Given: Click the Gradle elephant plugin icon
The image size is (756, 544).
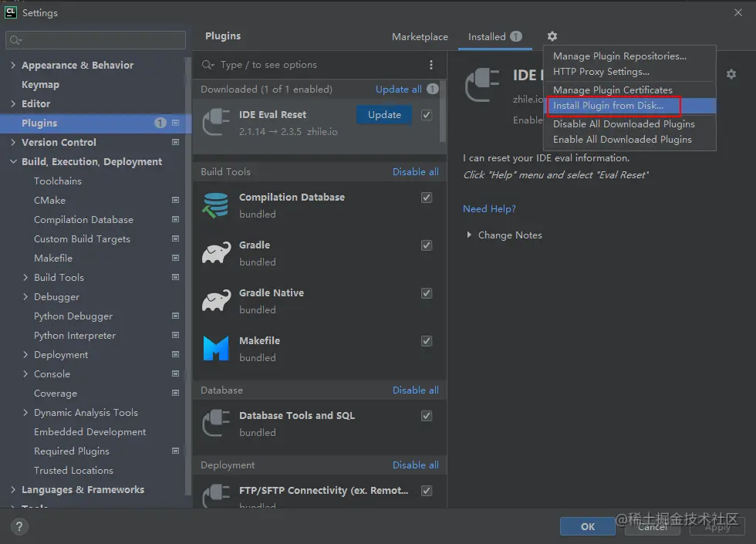Looking at the screenshot, I should [x=216, y=253].
